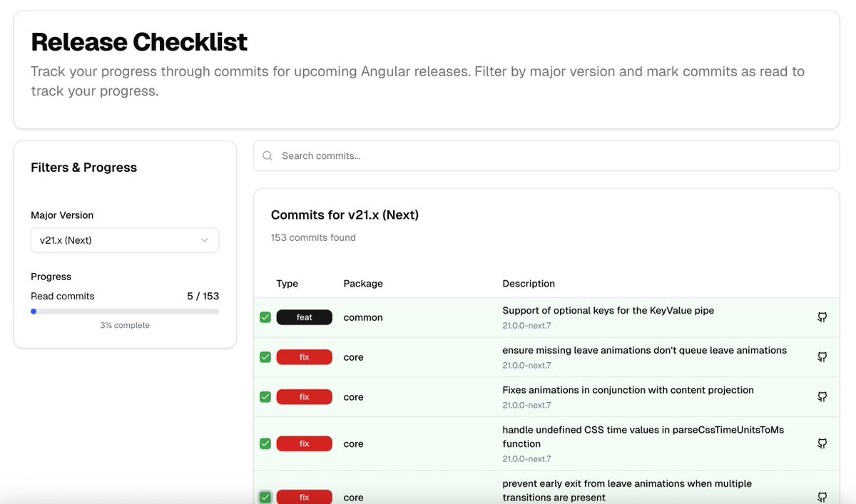
Task: Click the Type column header
Action: (x=287, y=284)
